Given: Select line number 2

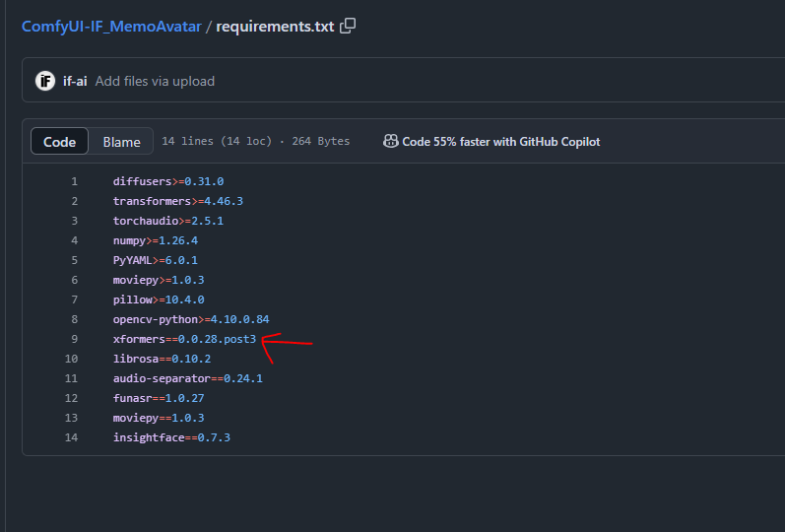Looking at the screenshot, I should (74, 201).
